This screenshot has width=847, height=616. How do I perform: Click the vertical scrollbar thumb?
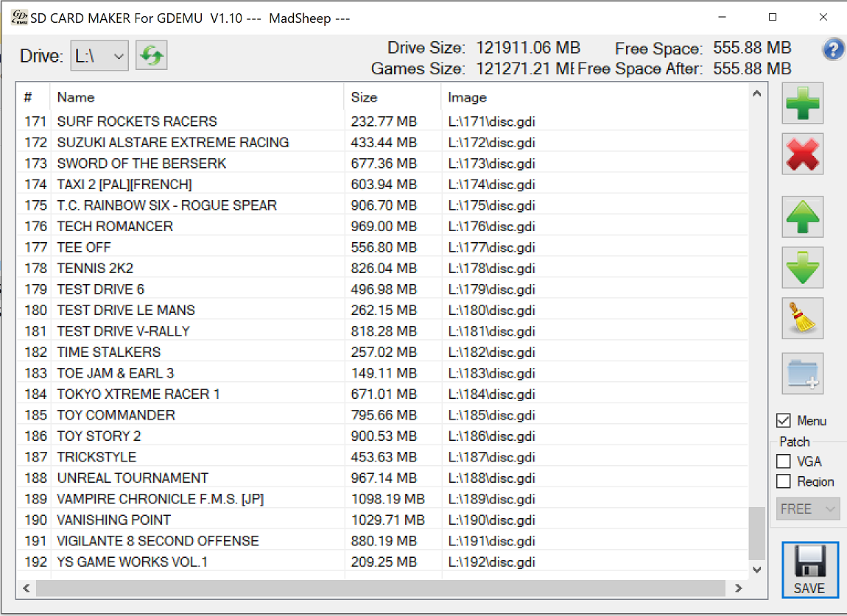pyautogui.click(x=757, y=534)
